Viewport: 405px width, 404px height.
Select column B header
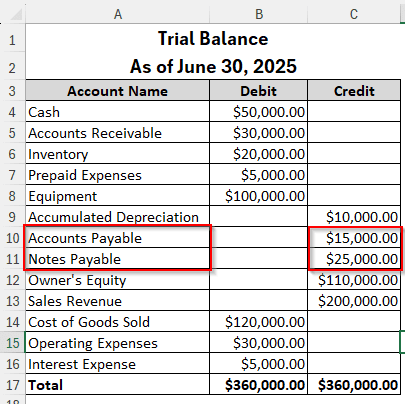coord(259,15)
